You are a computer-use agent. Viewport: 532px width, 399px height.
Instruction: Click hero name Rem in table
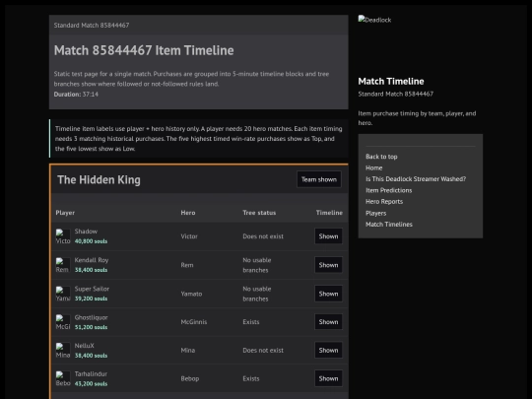(x=187, y=265)
